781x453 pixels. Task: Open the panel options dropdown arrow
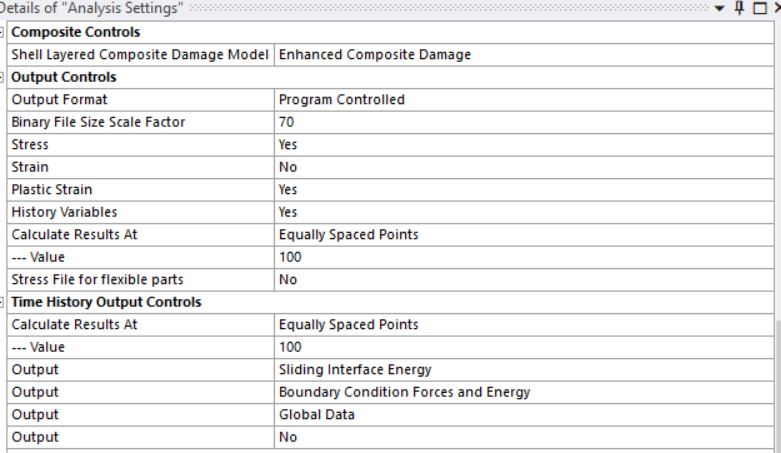(719, 8)
